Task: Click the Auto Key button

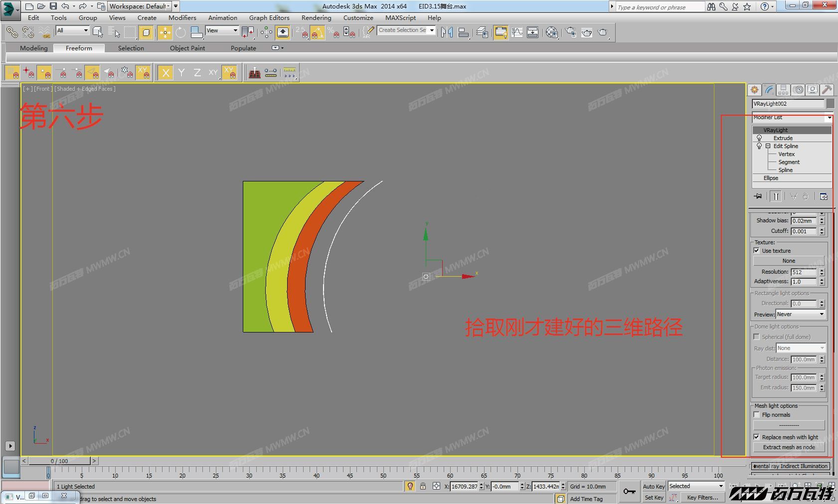Action: point(654,486)
